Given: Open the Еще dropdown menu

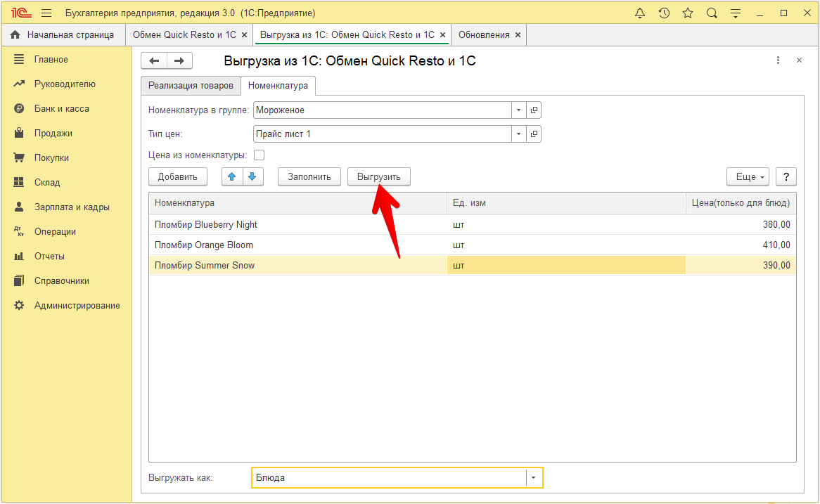Looking at the screenshot, I should tap(748, 176).
